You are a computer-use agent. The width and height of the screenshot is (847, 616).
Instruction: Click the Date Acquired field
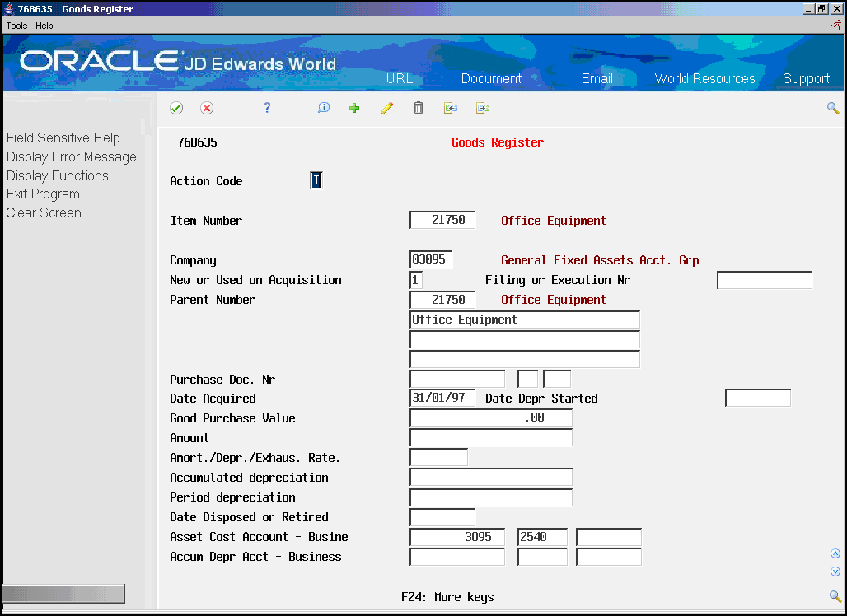pyautogui.click(x=442, y=399)
